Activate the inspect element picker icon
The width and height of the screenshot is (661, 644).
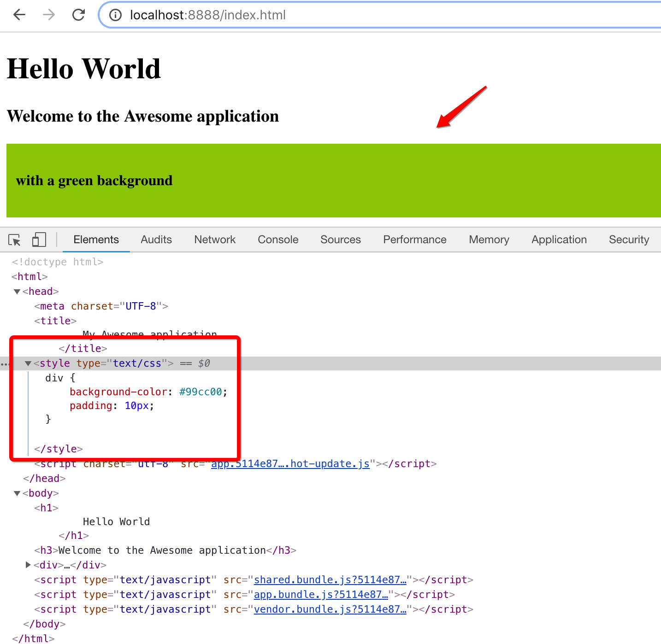pyautogui.click(x=14, y=240)
